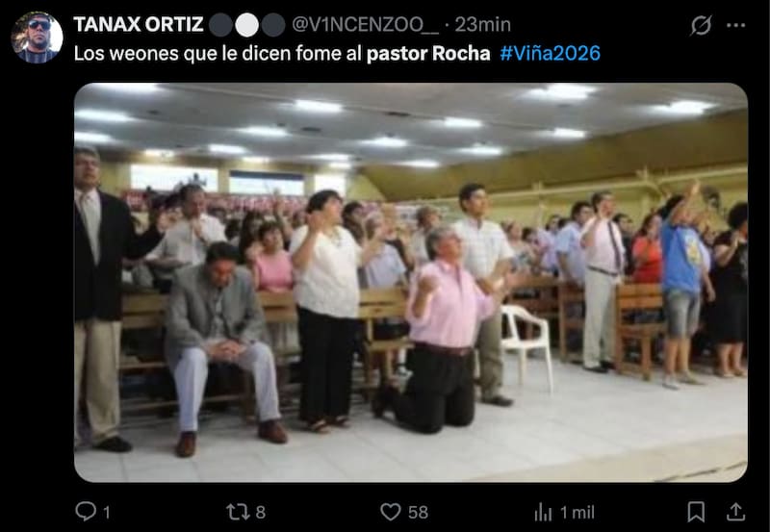Screen dimensions: 770x532
Task: Open the #Viña2026 hashtag
Action: point(550,53)
